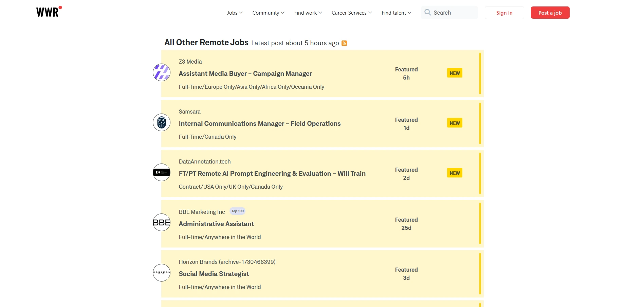
Task: Open Internal Communications Manager – Field Operations job
Action: pos(260,124)
